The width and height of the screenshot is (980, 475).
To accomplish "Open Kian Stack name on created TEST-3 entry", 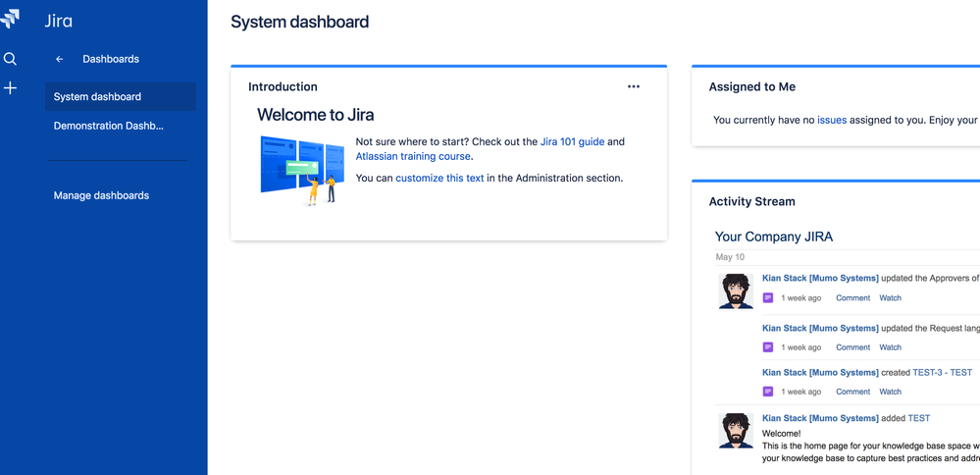I will tap(821, 373).
